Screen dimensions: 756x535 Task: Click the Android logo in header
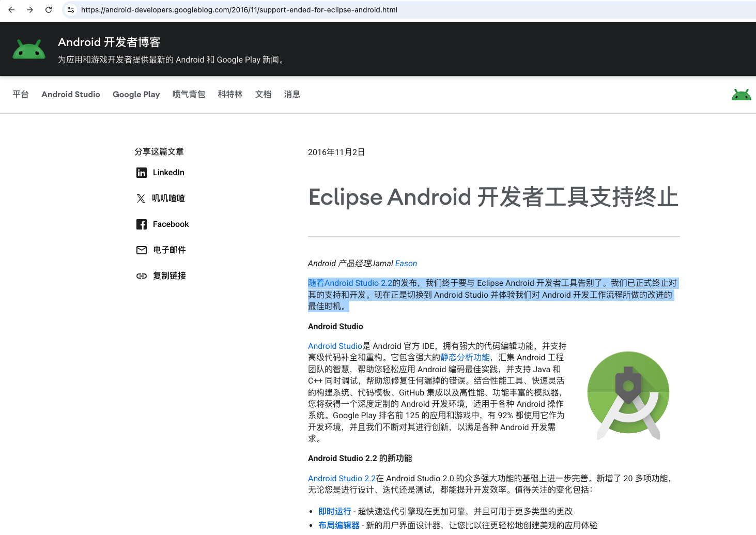29,50
